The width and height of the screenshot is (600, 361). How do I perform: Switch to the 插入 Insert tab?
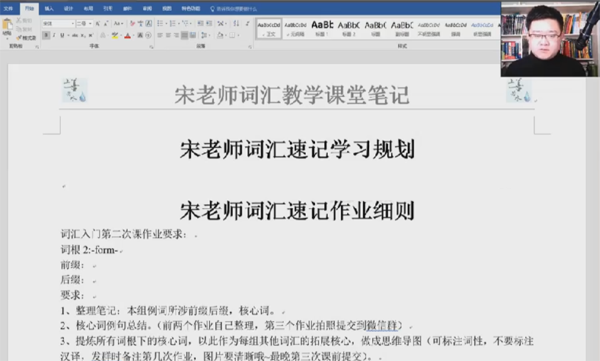coord(49,8)
